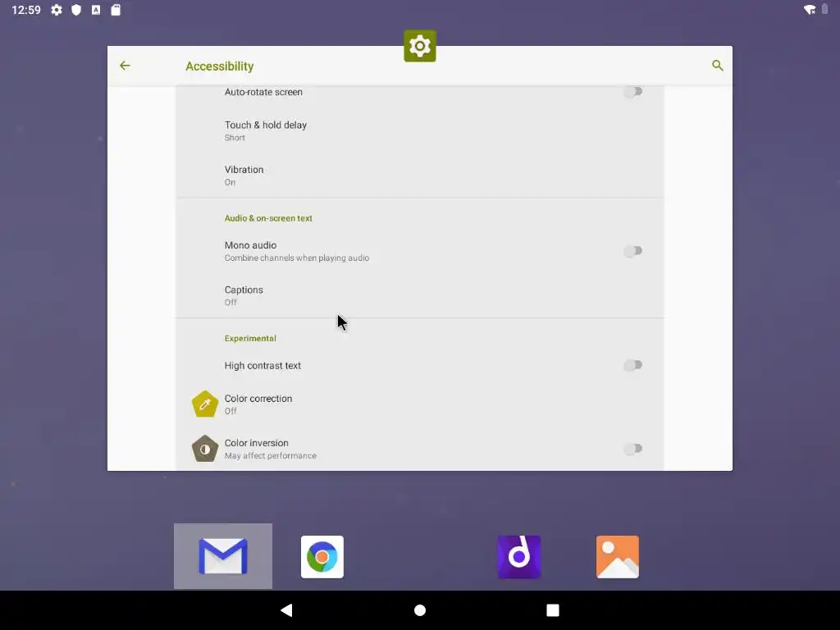Screen dimensions: 840x630
Task: Open the Captions setting
Action: 419,295
